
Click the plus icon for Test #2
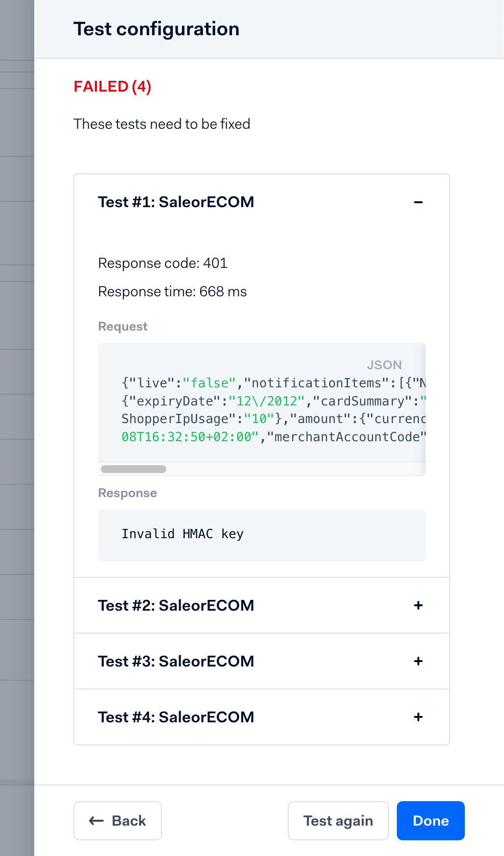point(418,606)
